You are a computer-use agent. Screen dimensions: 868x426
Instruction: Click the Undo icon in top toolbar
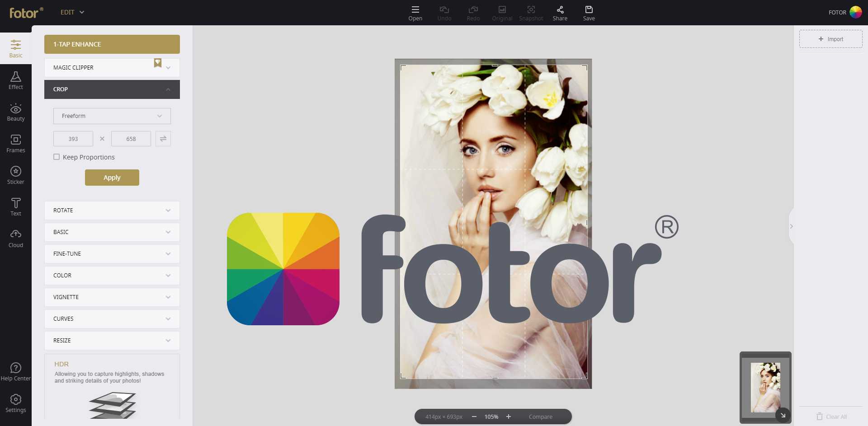tap(444, 12)
